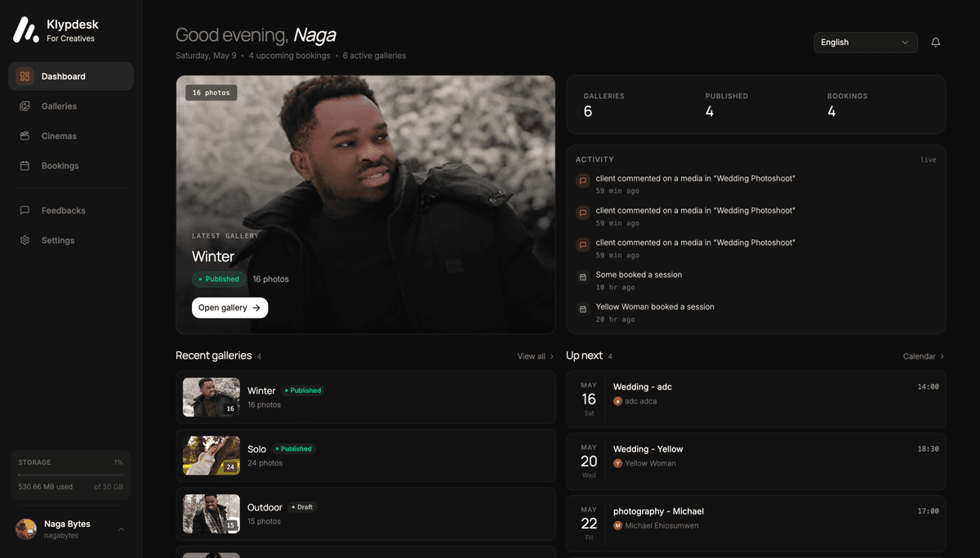Viewport: 980px width, 558px height.
Task: Click the "live" label in Activity panel
Action: pyautogui.click(x=928, y=160)
